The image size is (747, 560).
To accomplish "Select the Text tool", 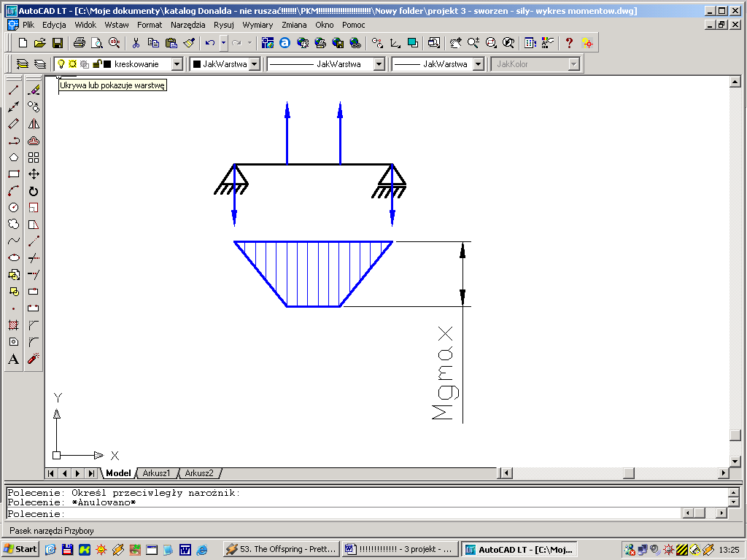I will pyautogui.click(x=13, y=359).
